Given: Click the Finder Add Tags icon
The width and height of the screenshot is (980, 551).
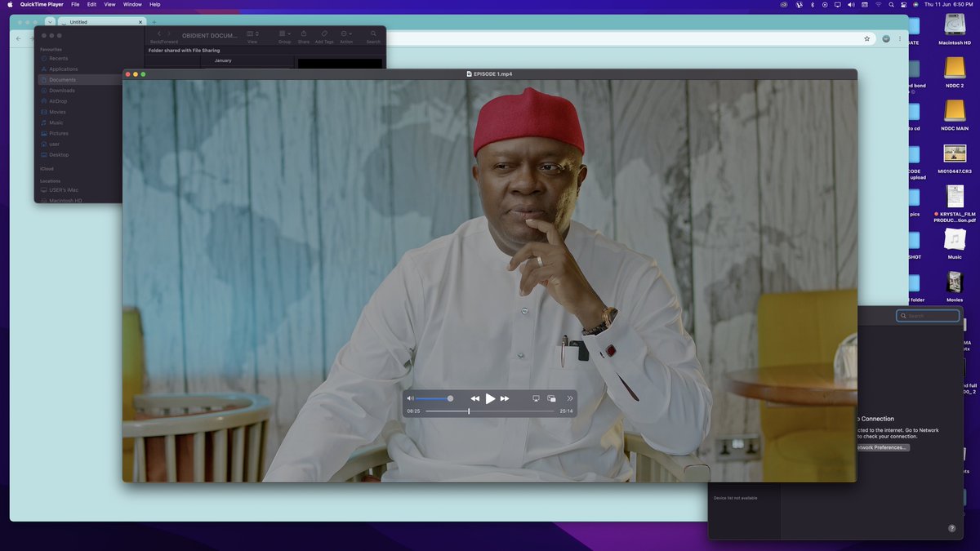Looking at the screenshot, I should (x=324, y=33).
